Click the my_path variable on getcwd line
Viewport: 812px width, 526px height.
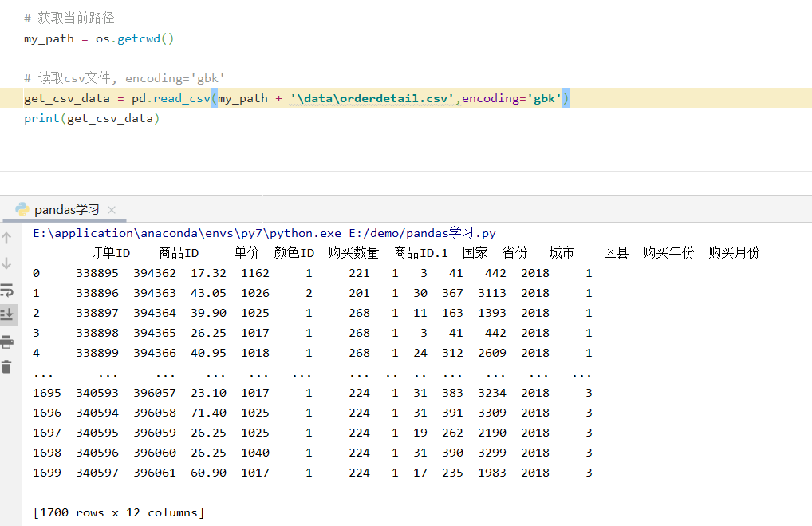click(x=49, y=39)
